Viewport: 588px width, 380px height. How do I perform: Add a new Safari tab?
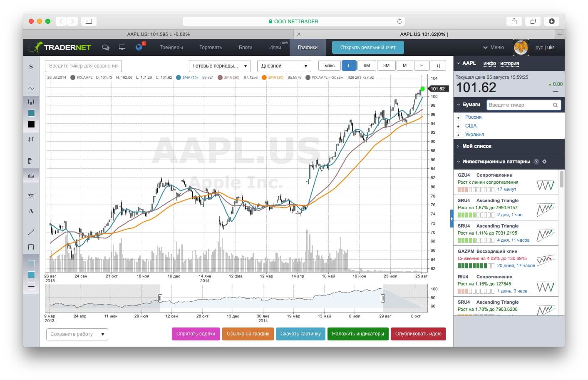(x=560, y=34)
